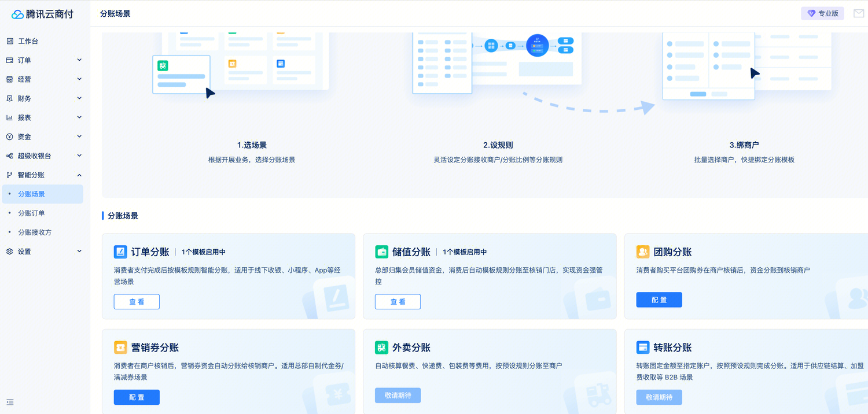868x414 pixels.
Task: Collapse the 智能分账 menu section
Action: pos(79,175)
